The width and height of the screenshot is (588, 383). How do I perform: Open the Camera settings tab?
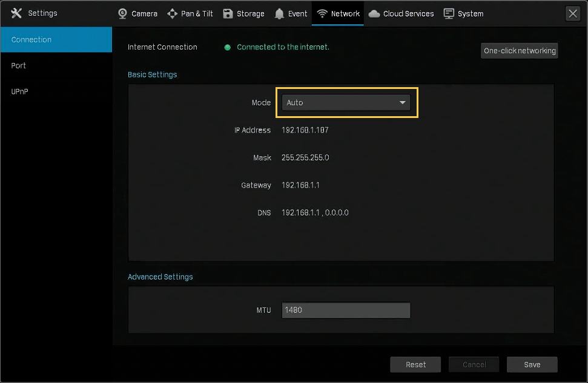pos(137,13)
